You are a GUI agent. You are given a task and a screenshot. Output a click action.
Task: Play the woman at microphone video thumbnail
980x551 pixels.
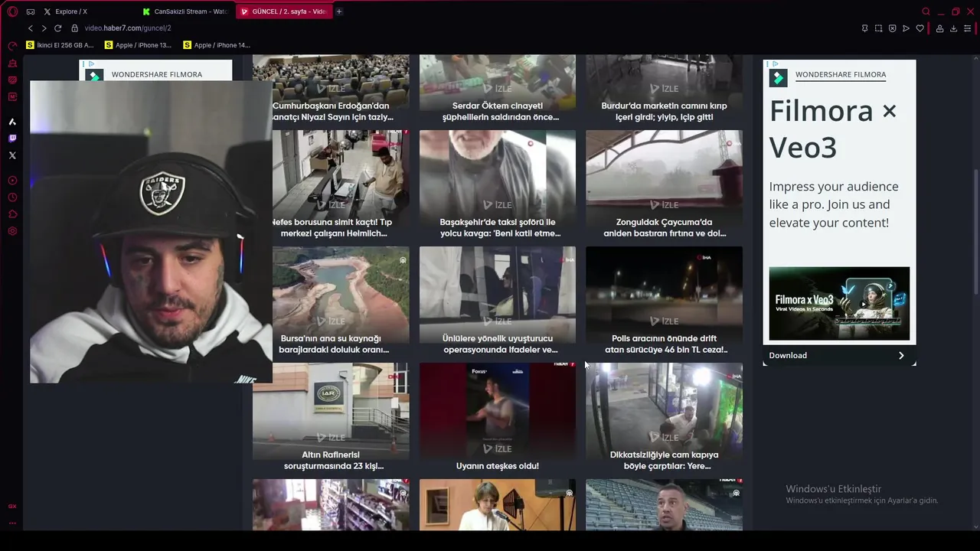coord(498,504)
